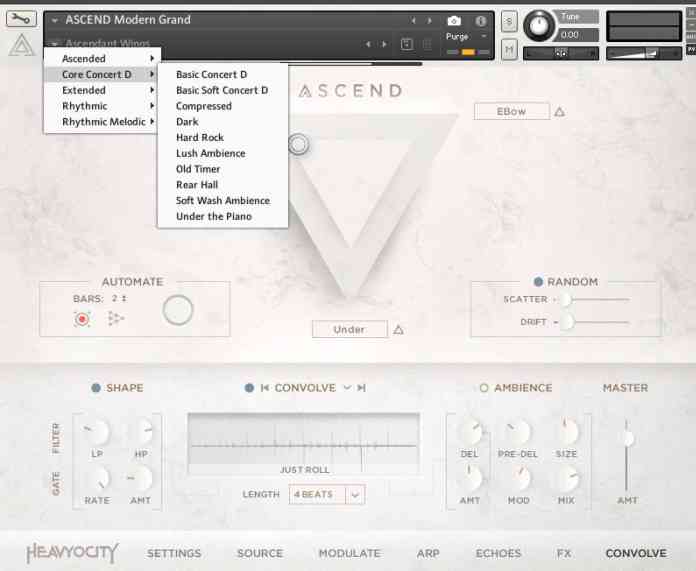Open the LENGTH 4 BEATS dropdown arrow
Viewport: 696px width, 571px height.
[x=355, y=495]
